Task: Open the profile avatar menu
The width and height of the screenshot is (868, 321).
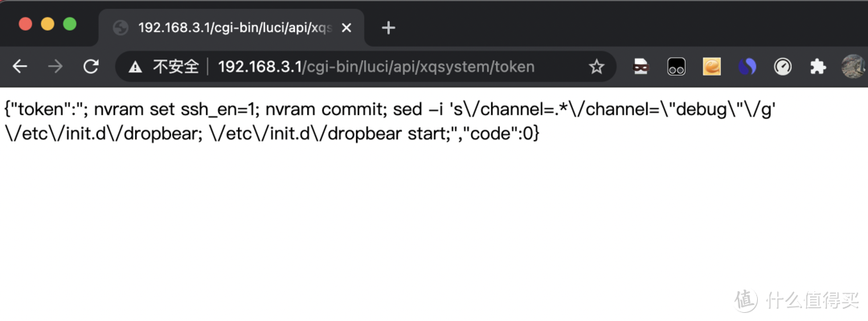Action: [854, 67]
